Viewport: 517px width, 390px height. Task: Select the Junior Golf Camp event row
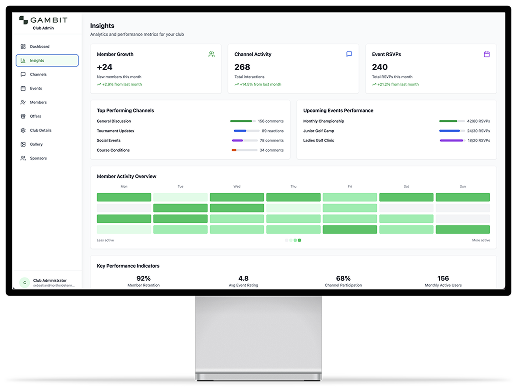tap(396, 131)
